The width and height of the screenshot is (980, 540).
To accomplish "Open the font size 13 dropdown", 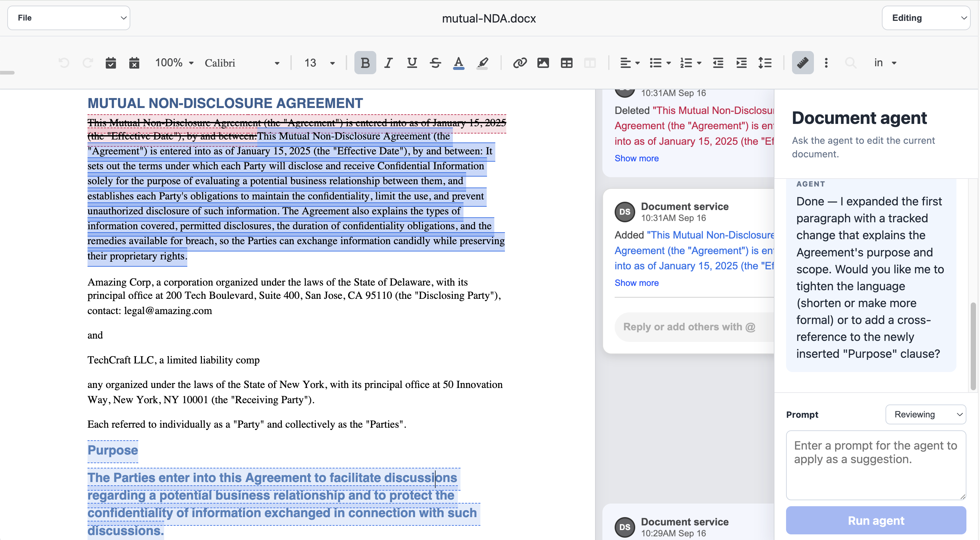I will click(320, 63).
